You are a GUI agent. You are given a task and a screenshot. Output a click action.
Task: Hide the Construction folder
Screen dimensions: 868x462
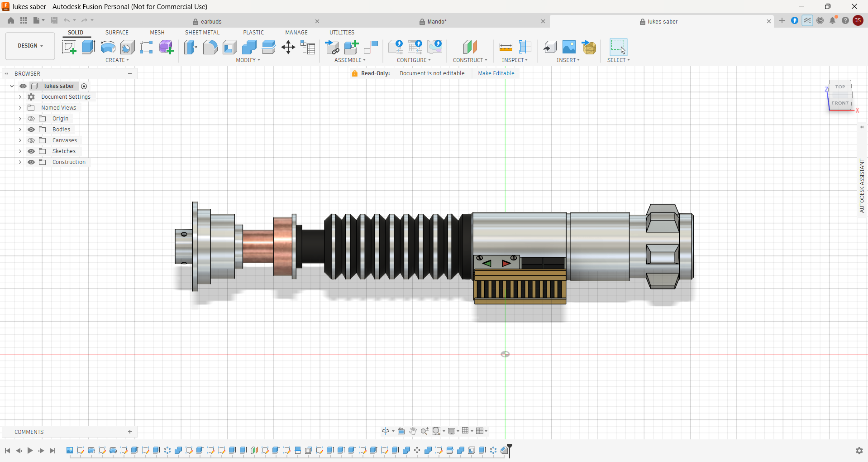31,162
